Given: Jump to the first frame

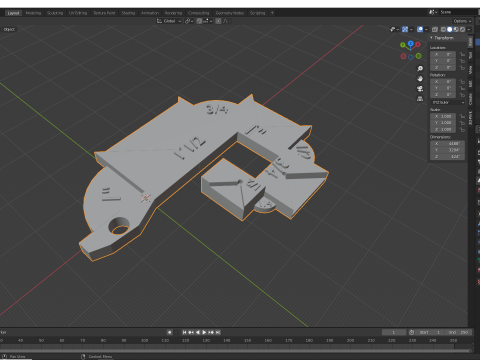Looking at the screenshot, I should pyautogui.click(x=184, y=332).
